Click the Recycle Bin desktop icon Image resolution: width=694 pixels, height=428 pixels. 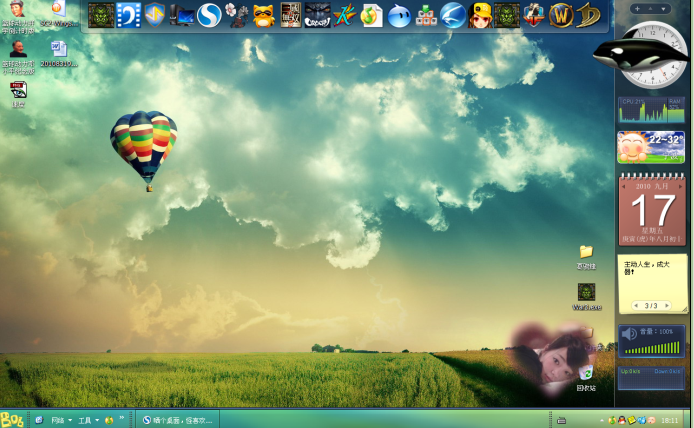coord(586,374)
